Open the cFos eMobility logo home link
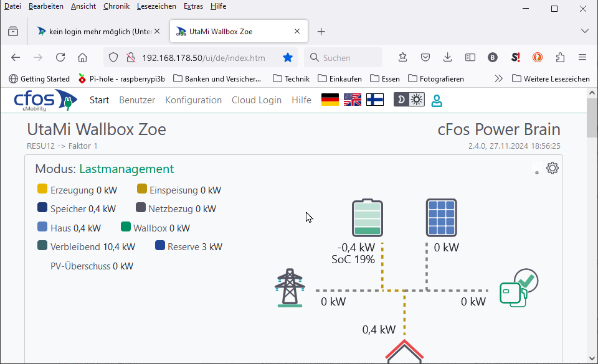Image resolution: width=598 pixels, height=364 pixels. 45,100
